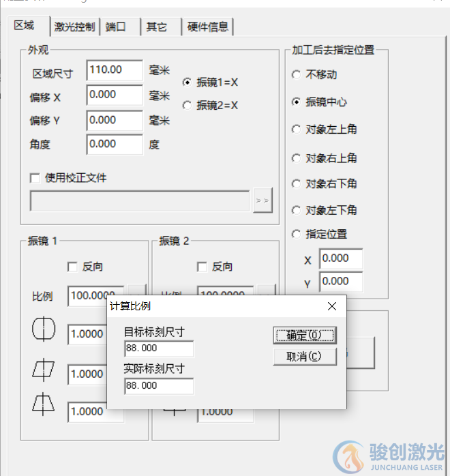Select the 指定位置 radio option
Viewport: 450px width, 476px height.
pos(296,234)
